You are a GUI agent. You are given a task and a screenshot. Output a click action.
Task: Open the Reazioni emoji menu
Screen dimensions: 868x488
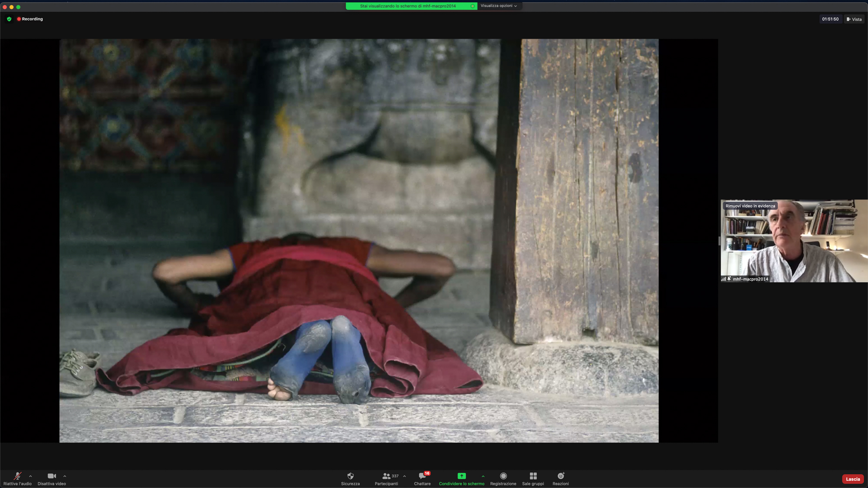(560, 479)
